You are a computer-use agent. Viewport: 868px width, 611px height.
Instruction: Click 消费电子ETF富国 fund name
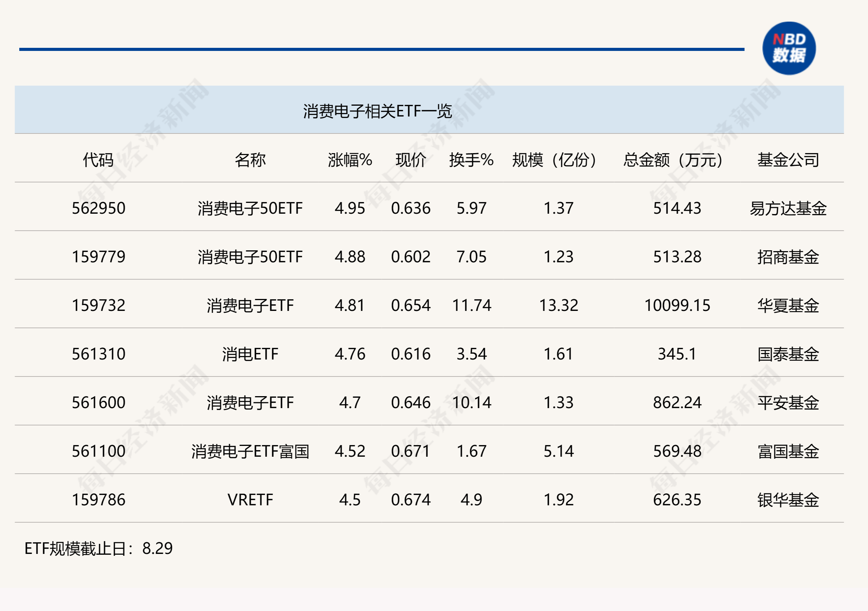tap(250, 451)
